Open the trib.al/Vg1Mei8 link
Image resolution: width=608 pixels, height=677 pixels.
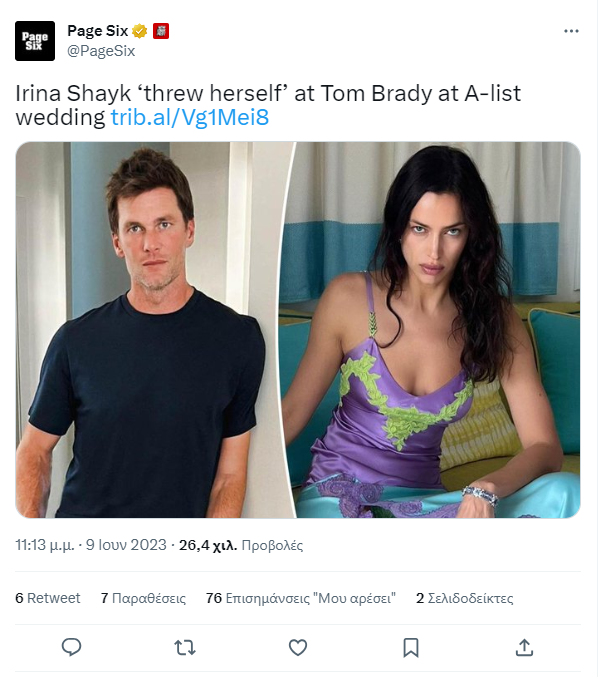tap(190, 117)
